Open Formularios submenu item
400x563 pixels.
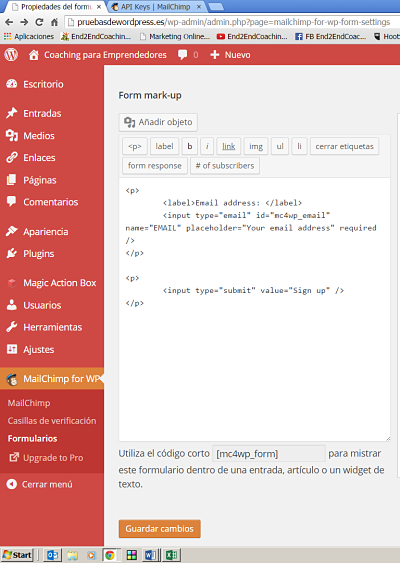(x=32, y=438)
